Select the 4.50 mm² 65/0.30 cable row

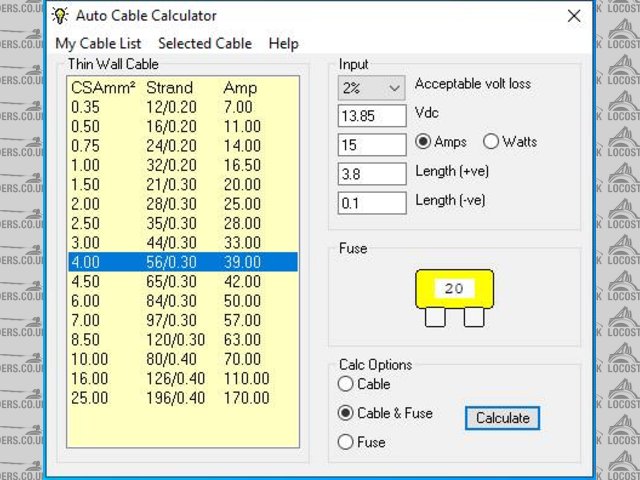(x=183, y=282)
